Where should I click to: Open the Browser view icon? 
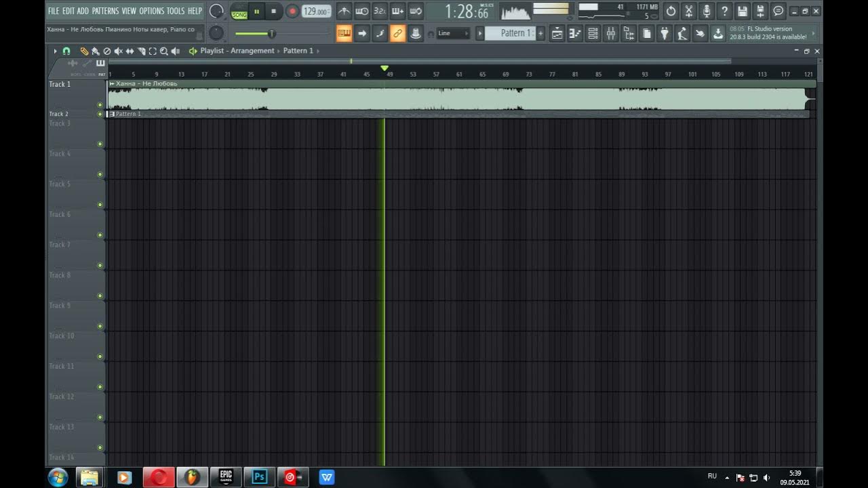pyautogui.click(x=629, y=33)
